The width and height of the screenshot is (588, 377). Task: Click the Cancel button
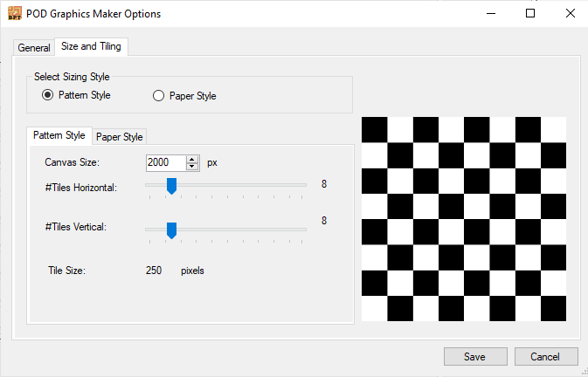point(546,356)
